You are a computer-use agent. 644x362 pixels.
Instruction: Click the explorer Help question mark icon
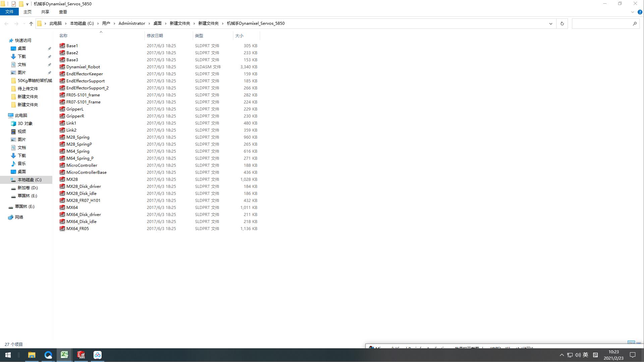640,12
